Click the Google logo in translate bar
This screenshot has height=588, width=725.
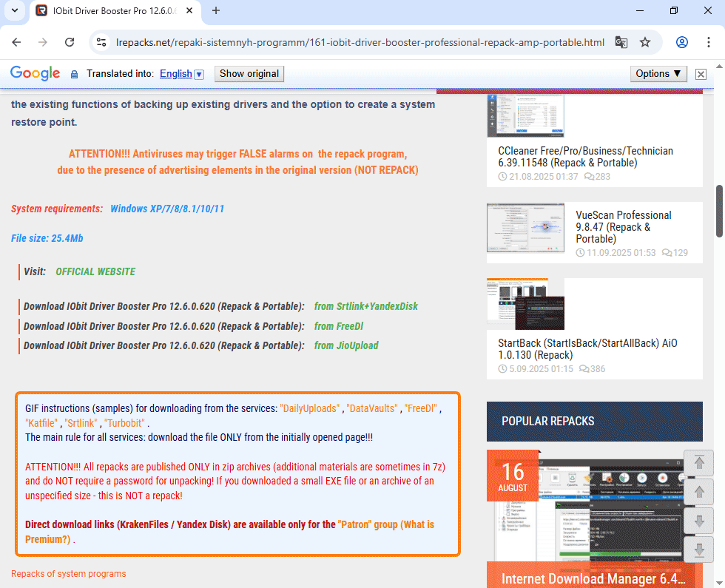click(36, 73)
